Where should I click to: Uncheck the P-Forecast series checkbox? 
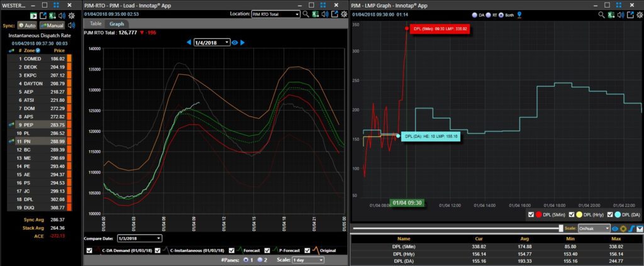[x=267, y=250]
